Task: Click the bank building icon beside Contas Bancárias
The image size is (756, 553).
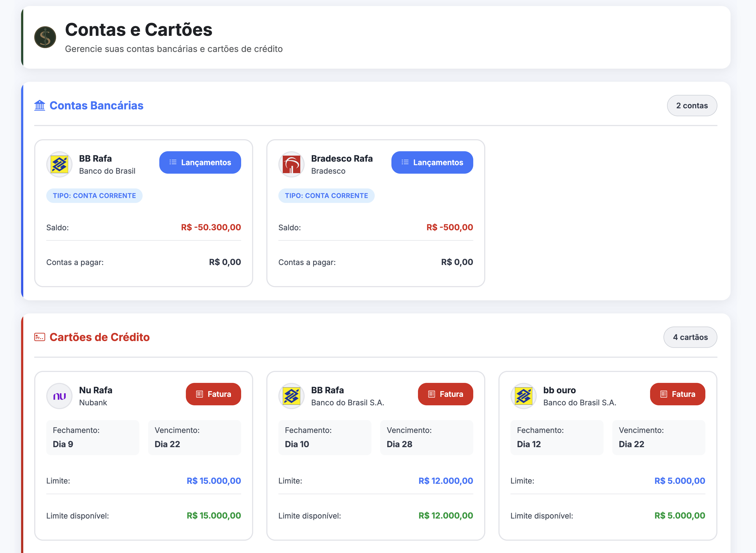Action: 39,106
